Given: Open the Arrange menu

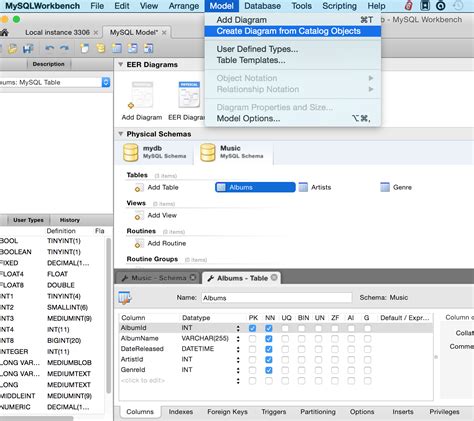Looking at the screenshot, I should 184,6.
